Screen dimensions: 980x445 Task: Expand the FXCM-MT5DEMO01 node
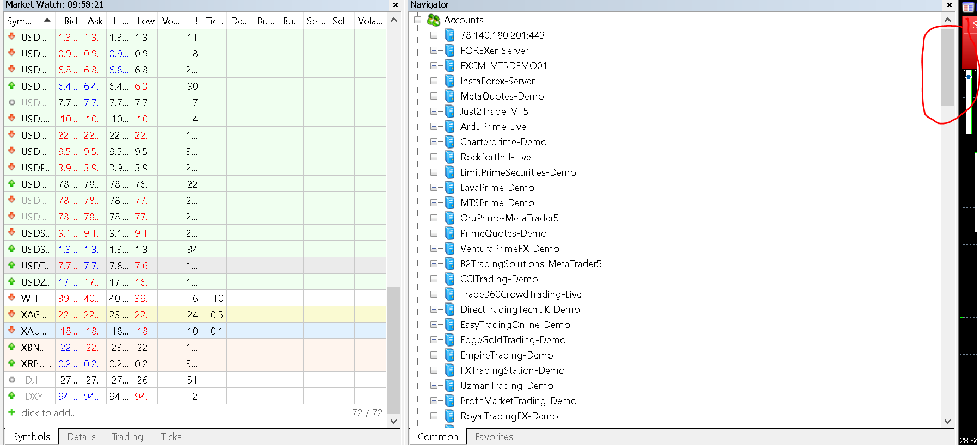coord(434,66)
